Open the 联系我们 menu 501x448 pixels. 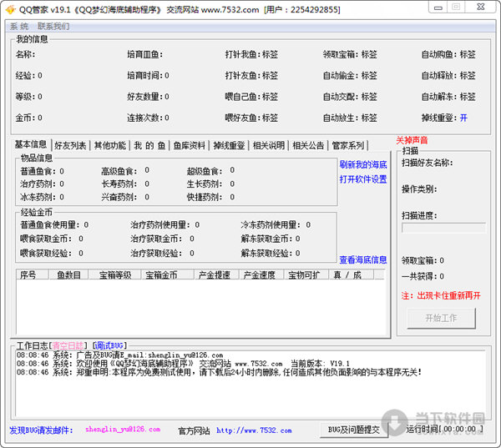pos(53,26)
